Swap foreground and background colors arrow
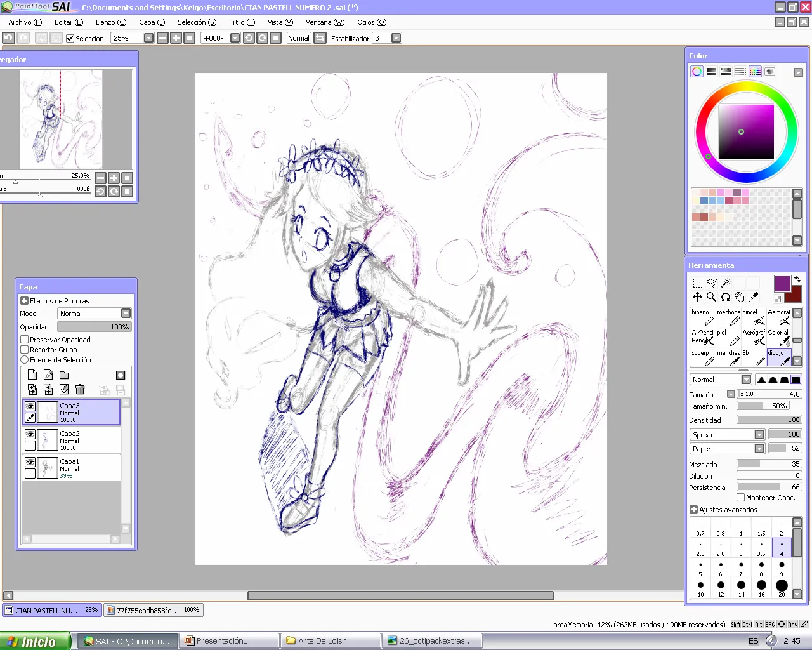This screenshot has height=650, width=812. click(x=797, y=279)
